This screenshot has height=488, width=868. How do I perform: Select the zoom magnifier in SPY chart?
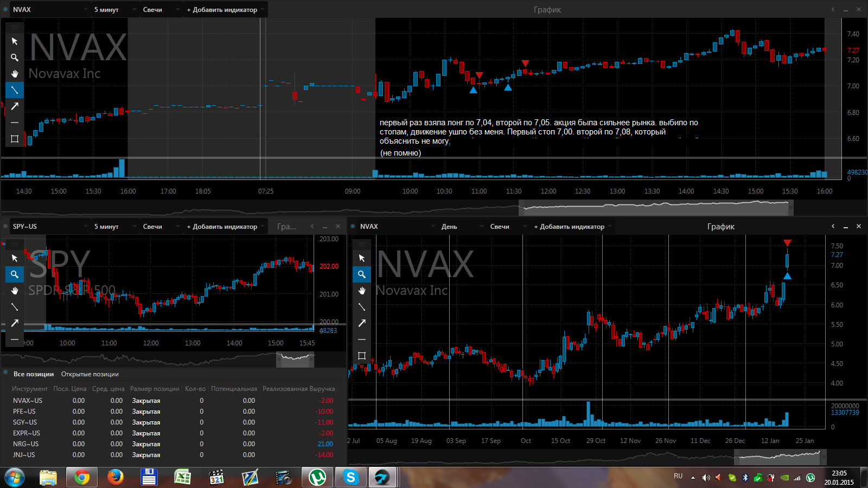[x=15, y=274]
